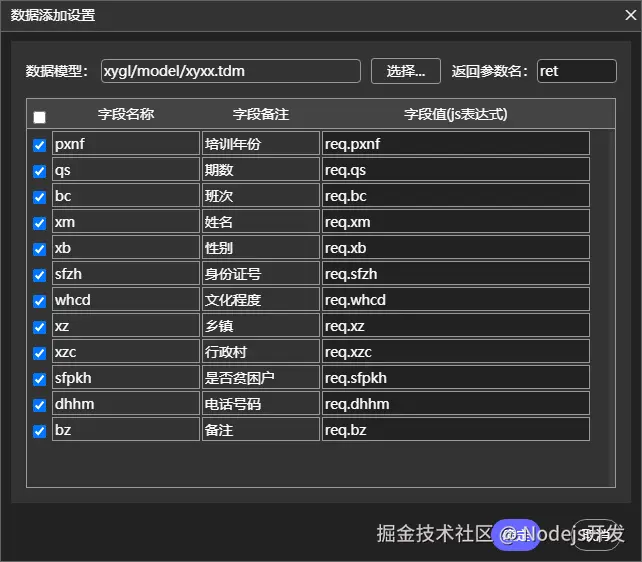Click the 是否贫困户 field remark box
This screenshot has height=562, width=642.
(x=261, y=377)
